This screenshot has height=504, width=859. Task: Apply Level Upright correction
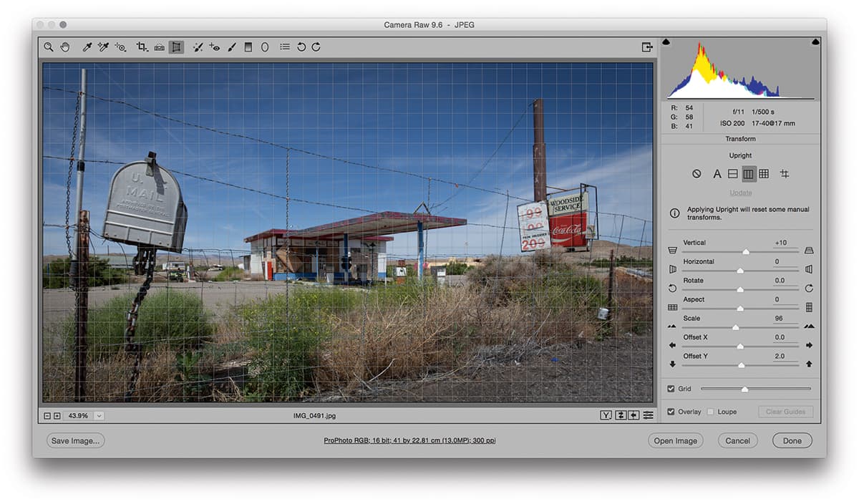(x=732, y=174)
